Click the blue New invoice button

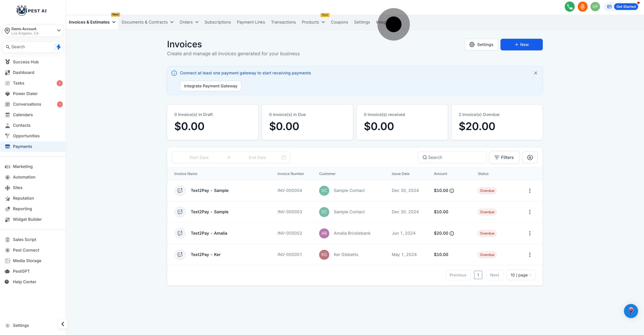click(521, 44)
